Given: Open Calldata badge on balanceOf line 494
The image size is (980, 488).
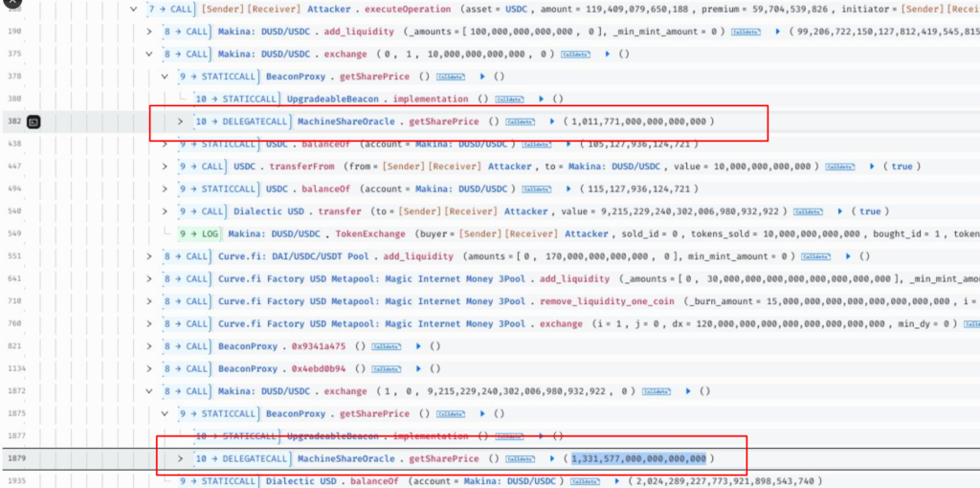Looking at the screenshot, I should click(536, 189).
